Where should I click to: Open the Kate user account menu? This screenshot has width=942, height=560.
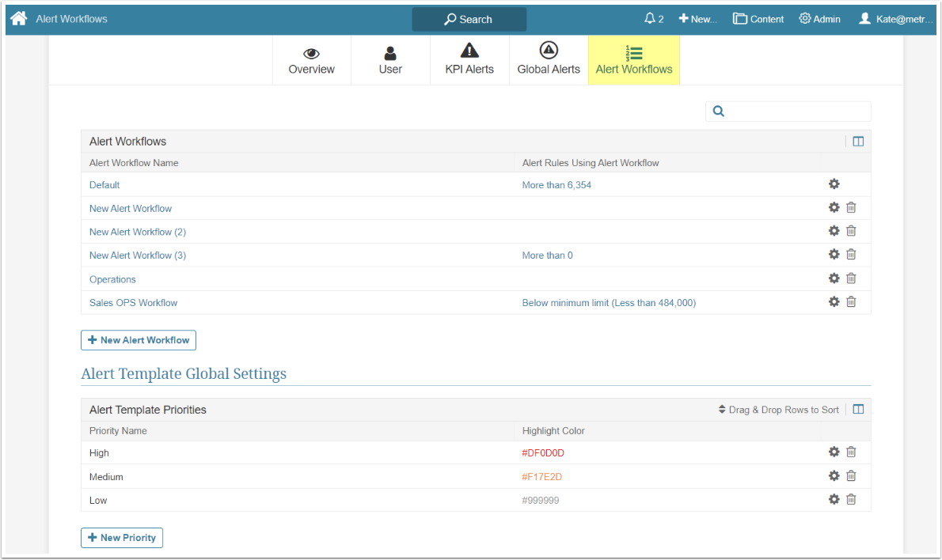pyautogui.click(x=895, y=19)
